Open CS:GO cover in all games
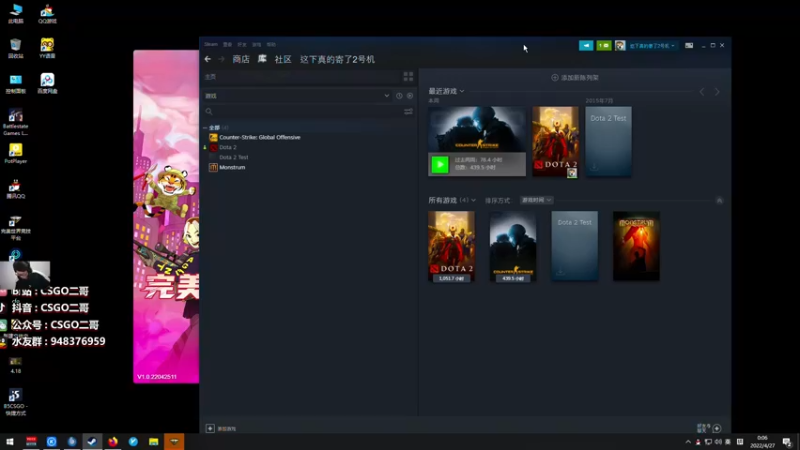The image size is (800, 450). coord(513,246)
